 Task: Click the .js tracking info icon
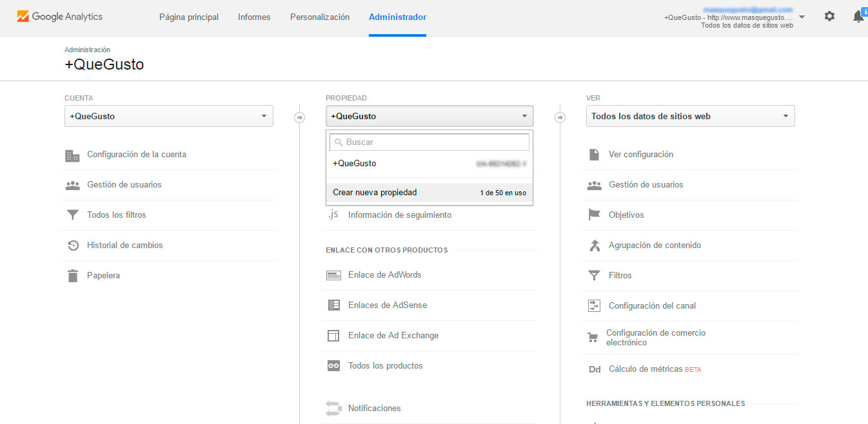[x=333, y=215]
